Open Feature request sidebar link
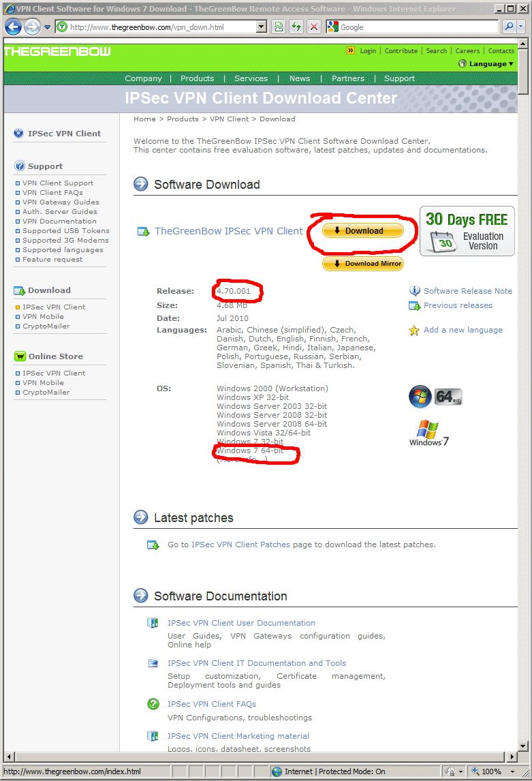532x781 pixels. pos(52,259)
